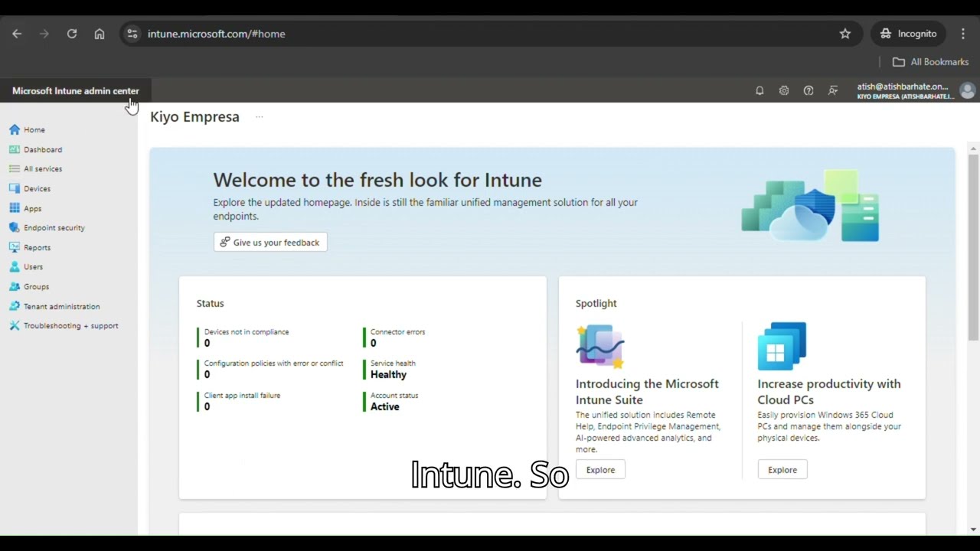This screenshot has height=551, width=980.
Task: Open the All Bookmarks folder
Action: point(930,62)
